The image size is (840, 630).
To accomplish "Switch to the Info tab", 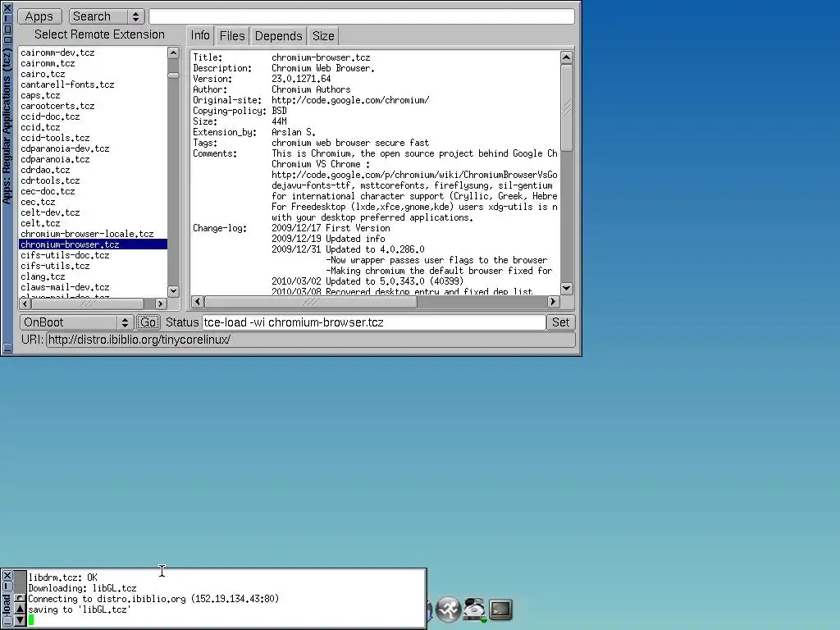I will point(200,36).
